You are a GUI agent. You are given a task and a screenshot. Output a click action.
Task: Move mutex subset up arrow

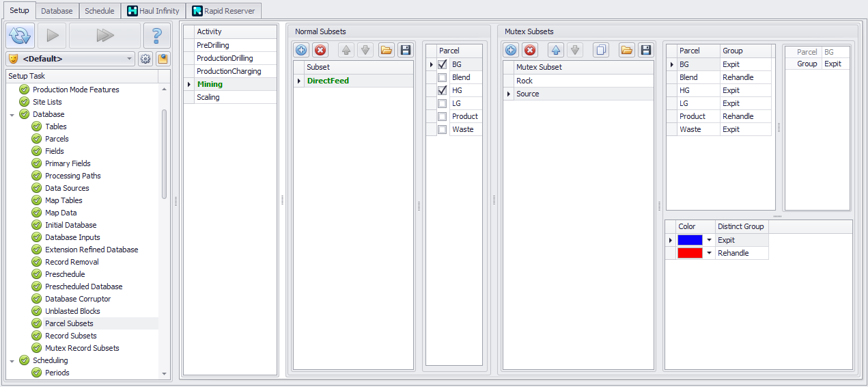pyautogui.click(x=556, y=50)
